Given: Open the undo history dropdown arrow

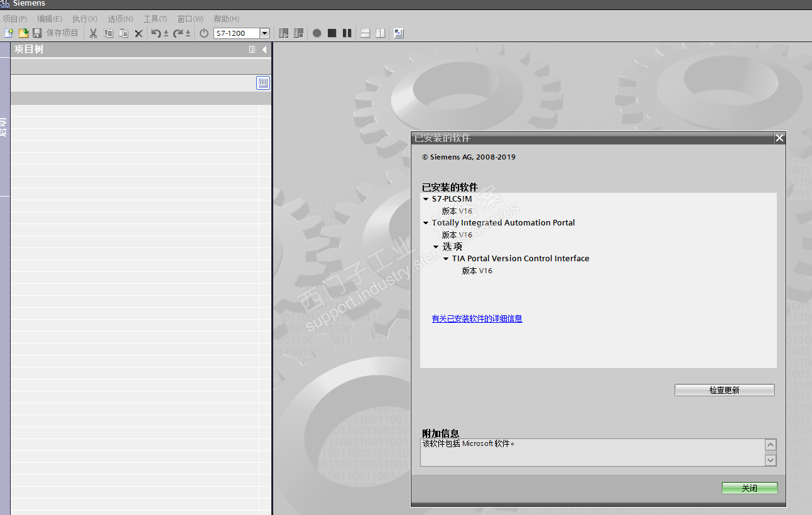Looking at the screenshot, I should 166,34.
